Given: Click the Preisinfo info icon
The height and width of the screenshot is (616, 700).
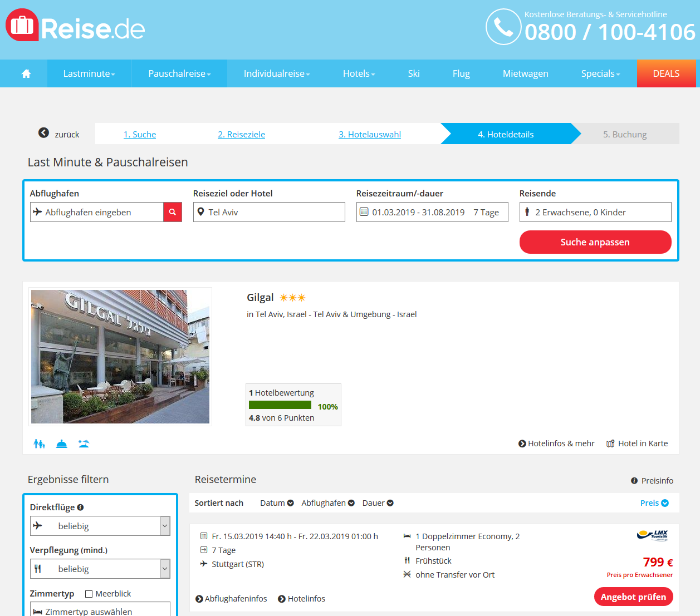Looking at the screenshot, I should point(634,481).
